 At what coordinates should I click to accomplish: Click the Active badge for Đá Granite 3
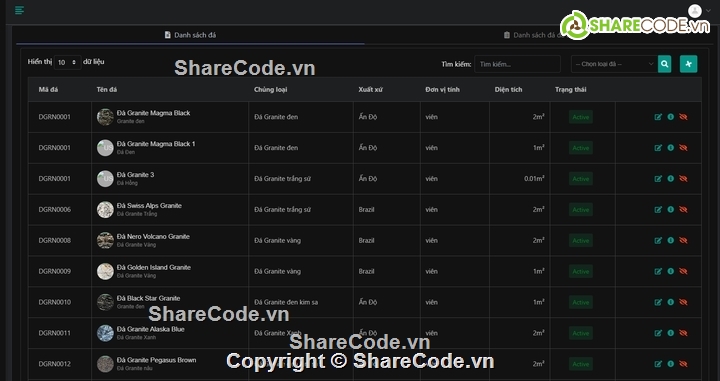581,179
